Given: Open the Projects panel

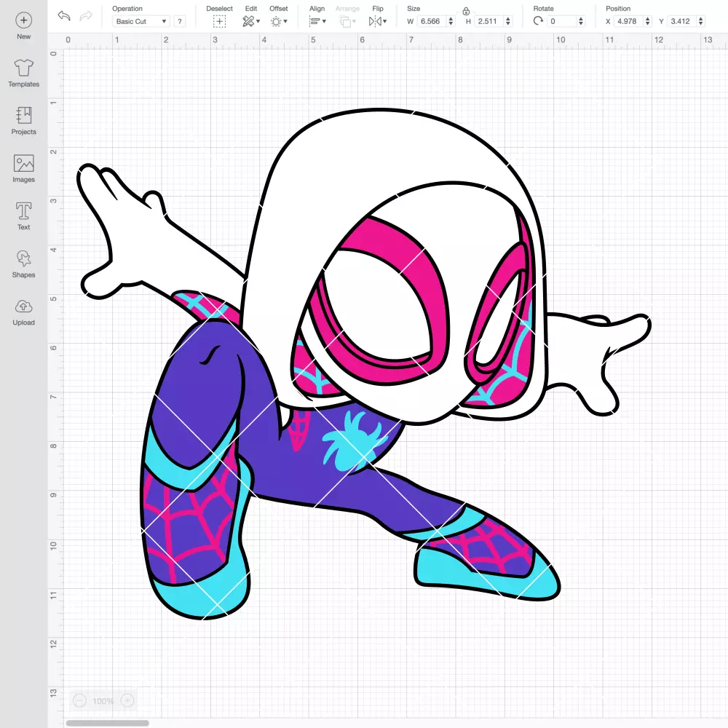Looking at the screenshot, I should 24,121.
